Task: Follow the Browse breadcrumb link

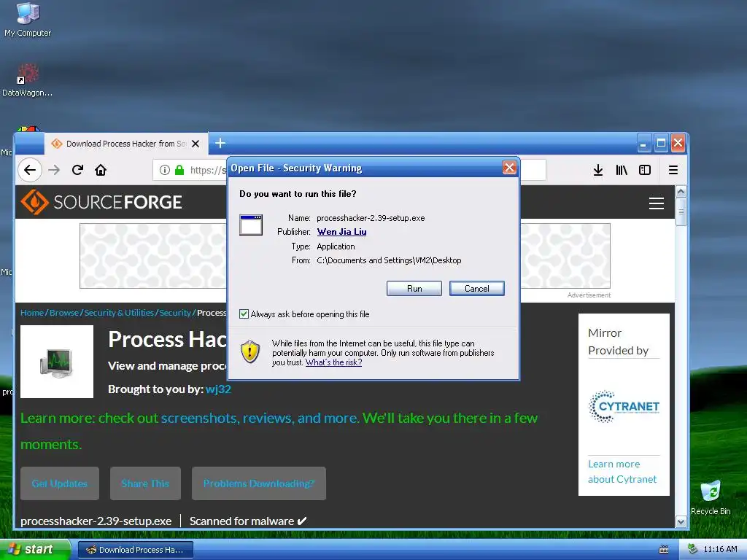Action: pyautogui.click(x=64, y=313)
